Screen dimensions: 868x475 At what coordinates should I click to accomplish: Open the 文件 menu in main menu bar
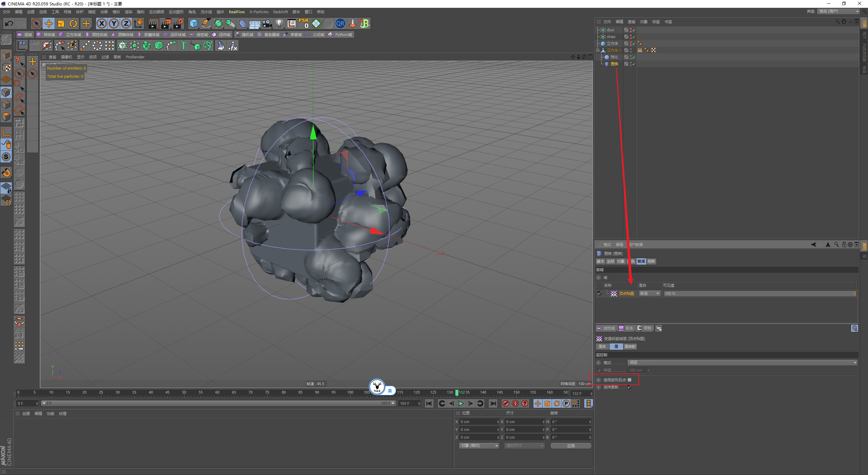tap(6, 12)
